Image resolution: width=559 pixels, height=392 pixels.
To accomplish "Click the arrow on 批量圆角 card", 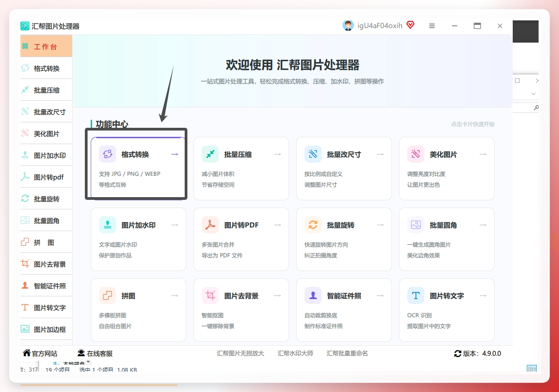I will tap(483, 225).
